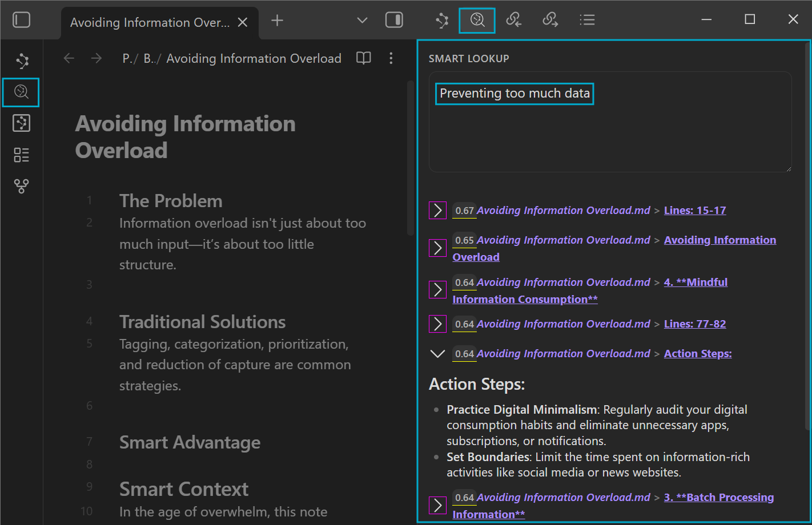Select the Avoiding Information Overload tab
This screenshot has width=812, height=525.
(x=150, y=23)
